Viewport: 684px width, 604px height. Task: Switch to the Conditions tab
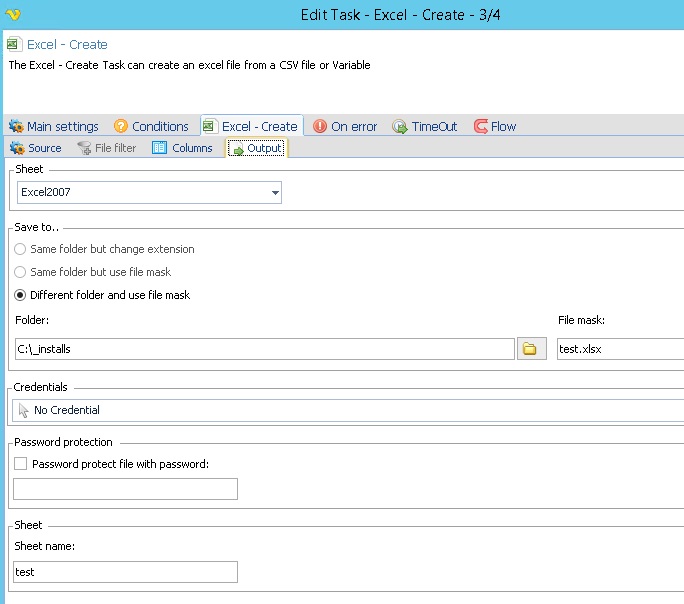click(151, 126)
